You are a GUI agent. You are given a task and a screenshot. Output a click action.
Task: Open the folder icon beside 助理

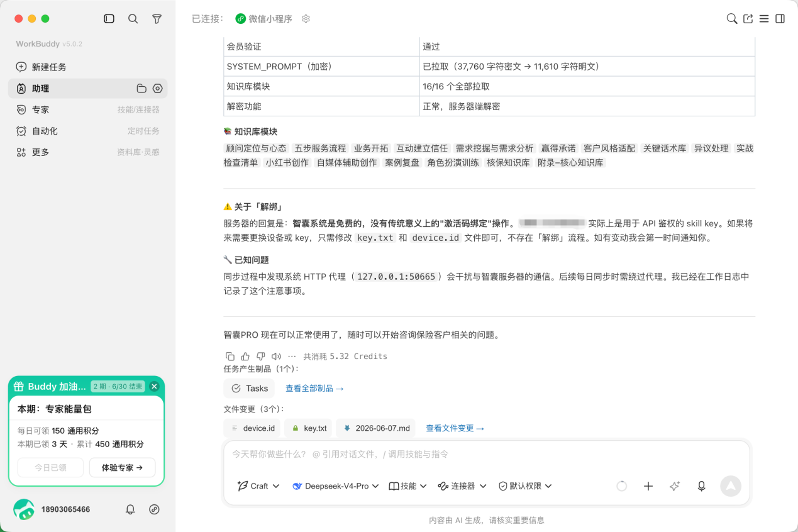click(141, 89)
